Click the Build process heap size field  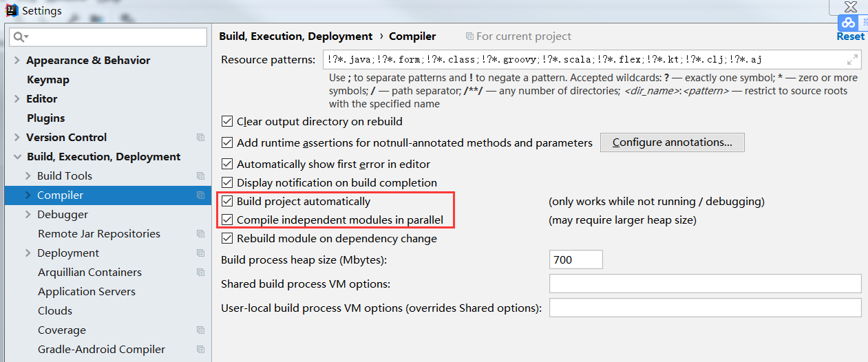[576, 259]
